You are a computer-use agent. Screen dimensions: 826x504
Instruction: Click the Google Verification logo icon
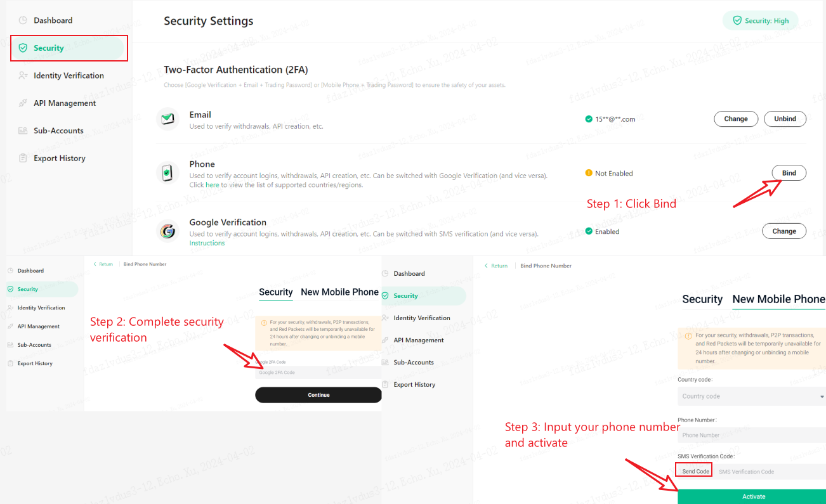167,231
